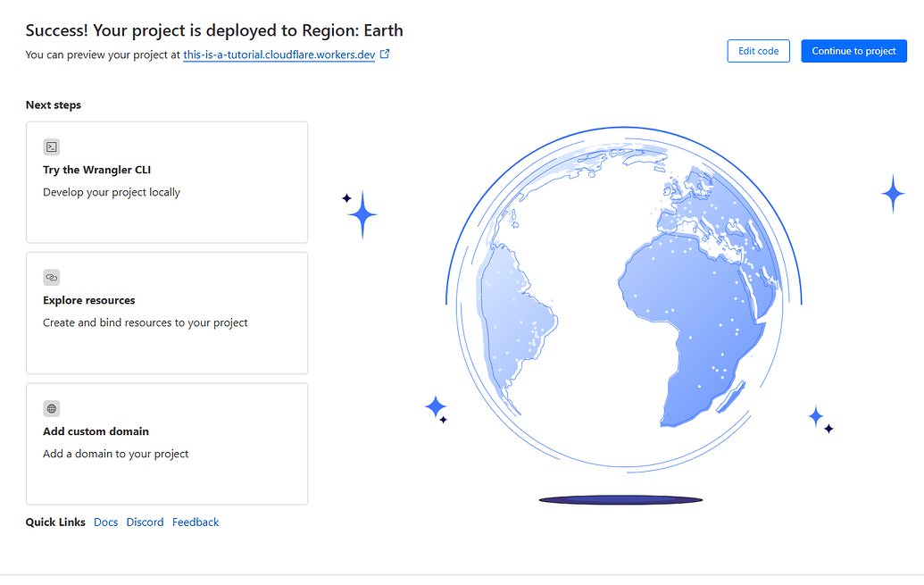Click the chain-link icon on the Explore resources card
This screenshot has width=924, height=585.
[51, 278]
